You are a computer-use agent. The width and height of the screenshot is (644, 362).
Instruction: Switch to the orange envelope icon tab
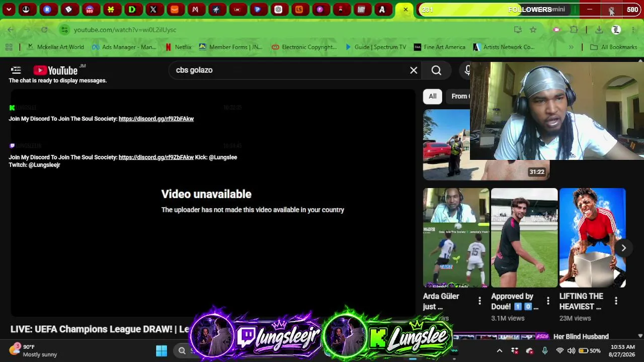[x=174, y=10]
